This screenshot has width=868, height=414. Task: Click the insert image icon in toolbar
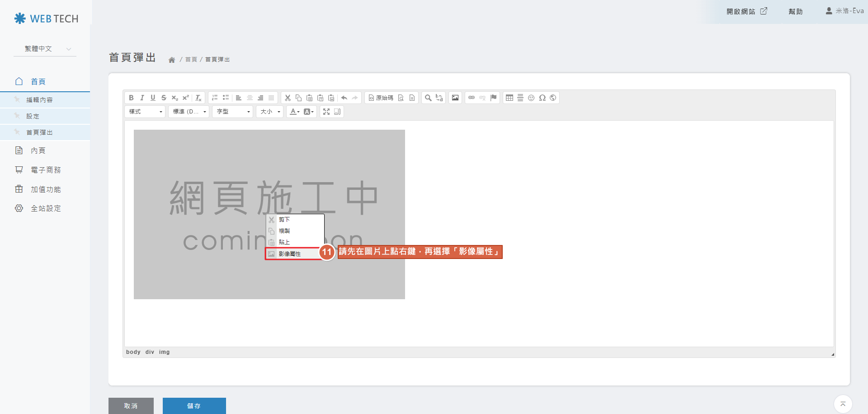pos(455,98)
